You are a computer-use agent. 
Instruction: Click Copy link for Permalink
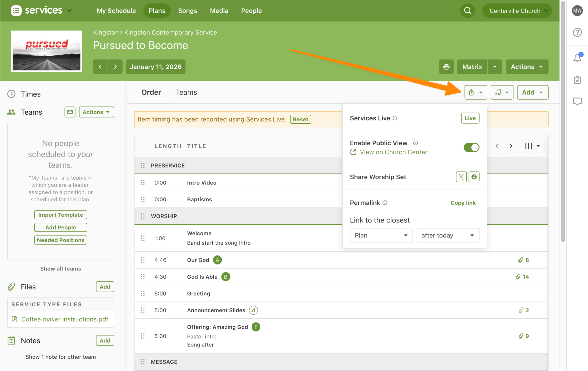coord(463,203)
